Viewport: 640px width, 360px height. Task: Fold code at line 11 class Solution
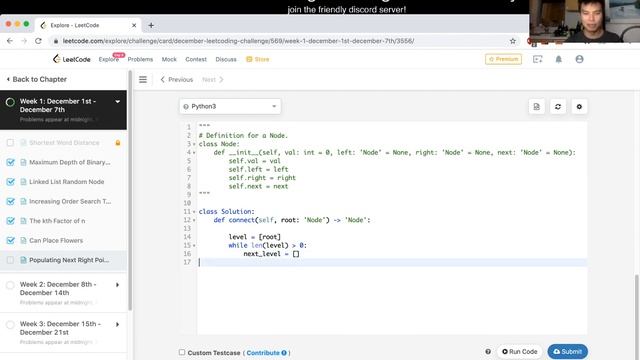coord(194,212)
